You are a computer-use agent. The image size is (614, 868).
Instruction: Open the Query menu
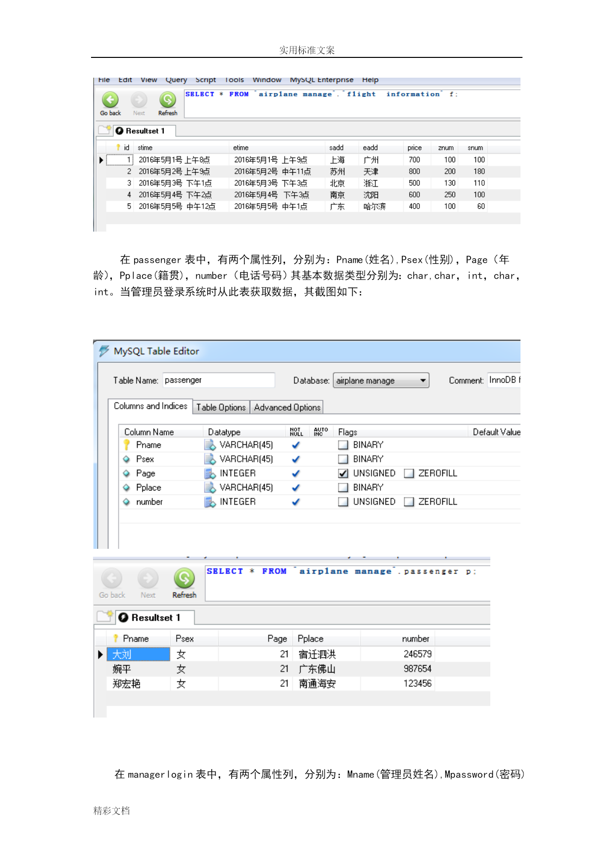click(x=176, y=80)
